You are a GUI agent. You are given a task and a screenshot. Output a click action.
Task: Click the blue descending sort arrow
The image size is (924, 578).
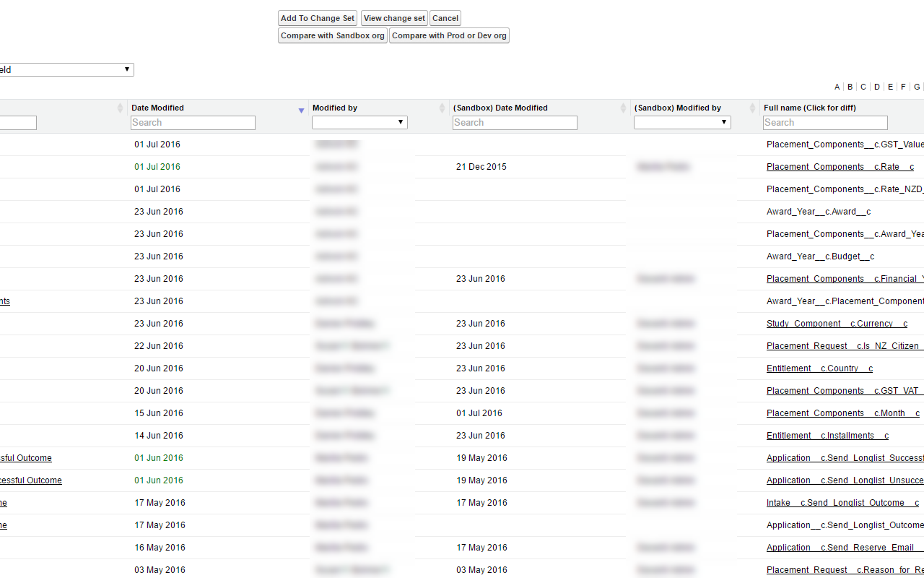tap(301, 111)
